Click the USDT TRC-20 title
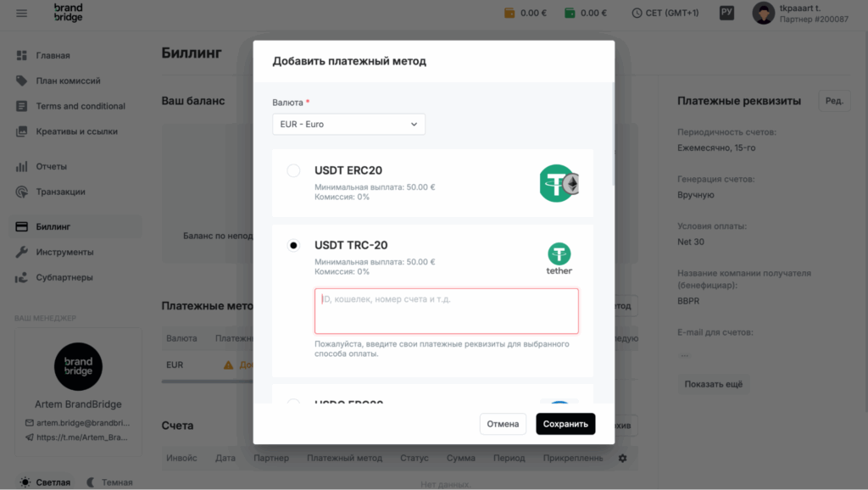868x490 pixels. click(x=351, y=245)
